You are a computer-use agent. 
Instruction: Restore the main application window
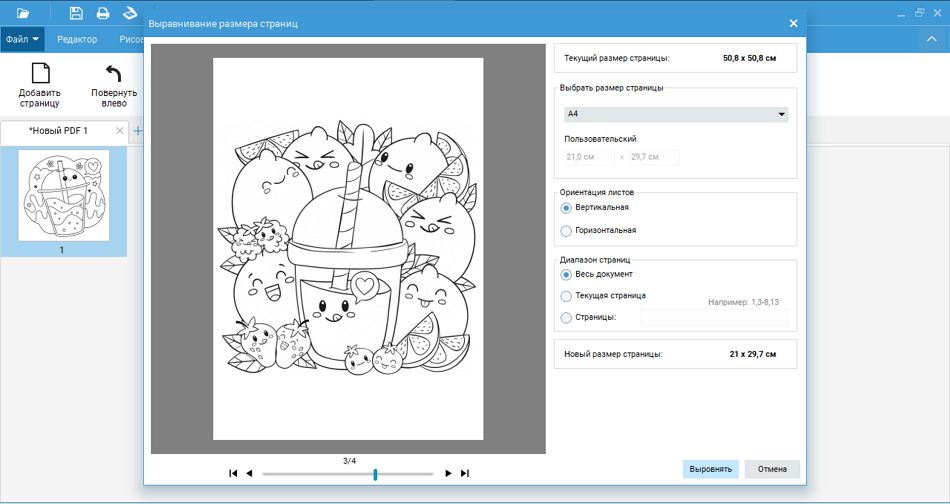coord(920,13)
